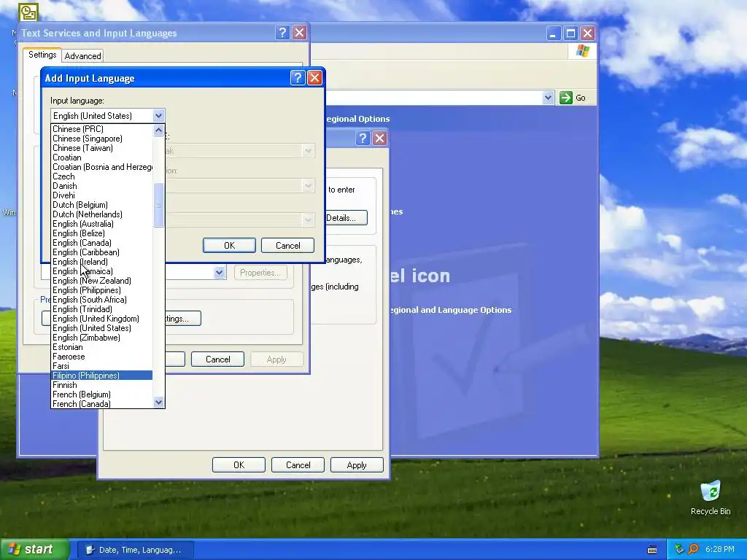
Task: Click Apply in Regional Options dialog
Action: tap(357, 464)
